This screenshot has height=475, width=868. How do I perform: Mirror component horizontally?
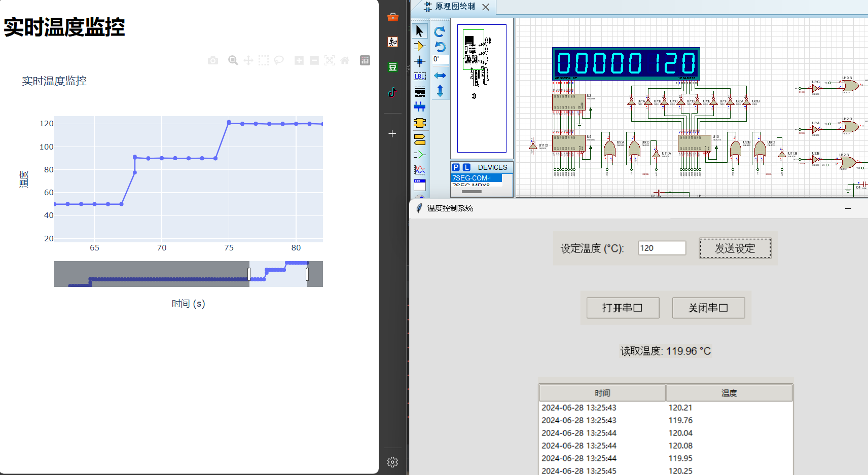tap(440, 76)
